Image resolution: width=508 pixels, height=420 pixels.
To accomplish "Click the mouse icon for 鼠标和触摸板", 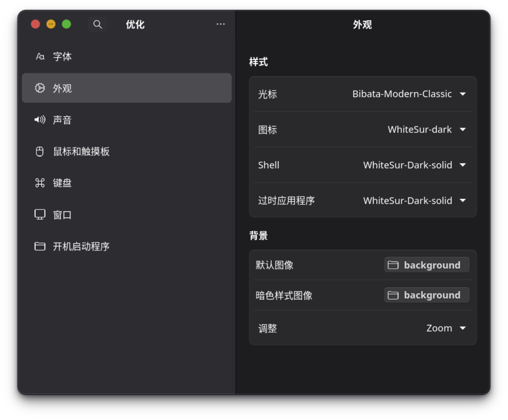I will 40,151.
